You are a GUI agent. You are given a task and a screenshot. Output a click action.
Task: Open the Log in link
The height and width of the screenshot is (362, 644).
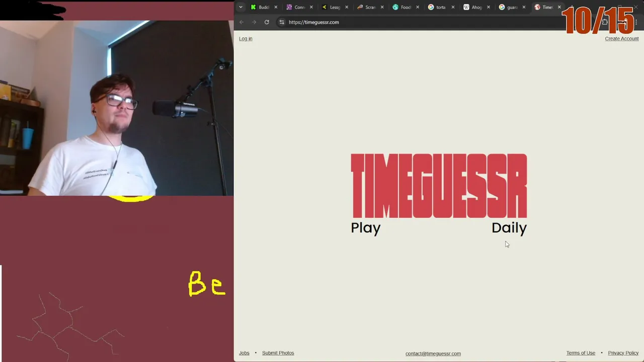[x=246, y=39]
